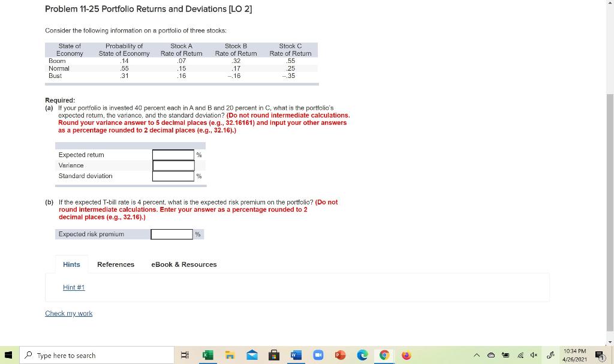This screenshot has width=614, height=364.
Task: Select the eBook & Resources tab
Action: (x=184, y=264)
